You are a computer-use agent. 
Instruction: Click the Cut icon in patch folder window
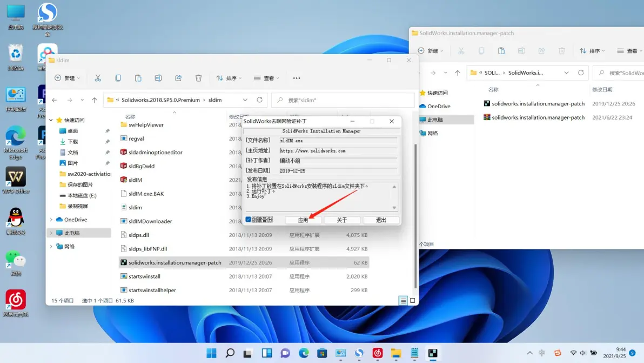(x=461, y=51)
